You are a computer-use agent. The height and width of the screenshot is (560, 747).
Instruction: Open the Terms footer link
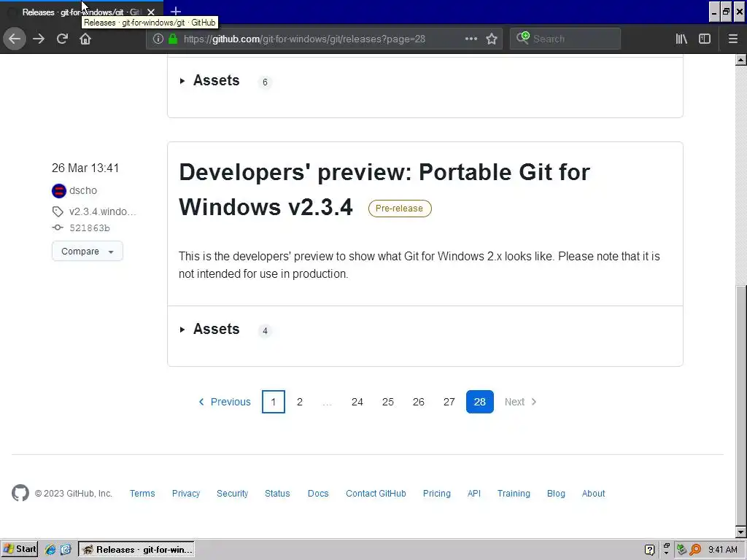142,494
